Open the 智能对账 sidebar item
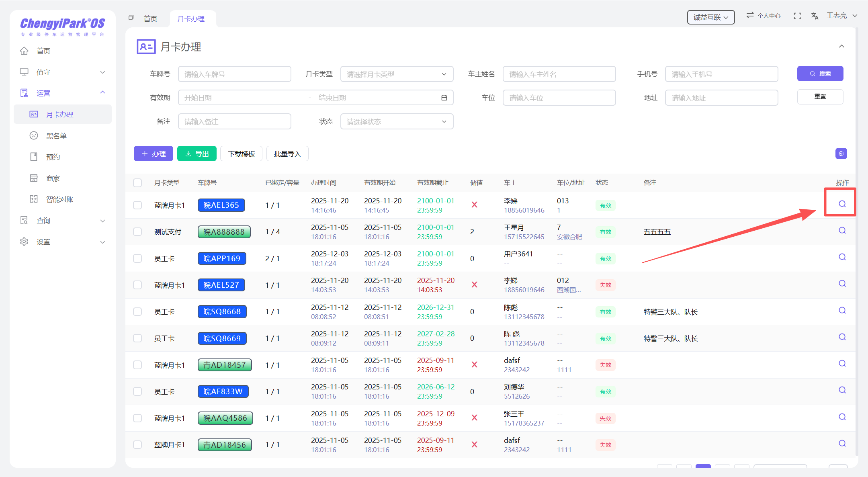The height and width of the screenshot is (477, 868). pyautogui.click(x=59, y=199)
